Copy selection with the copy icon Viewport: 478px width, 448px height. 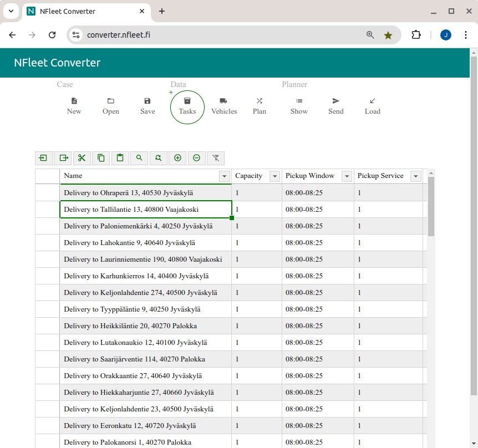coord(101,158)
